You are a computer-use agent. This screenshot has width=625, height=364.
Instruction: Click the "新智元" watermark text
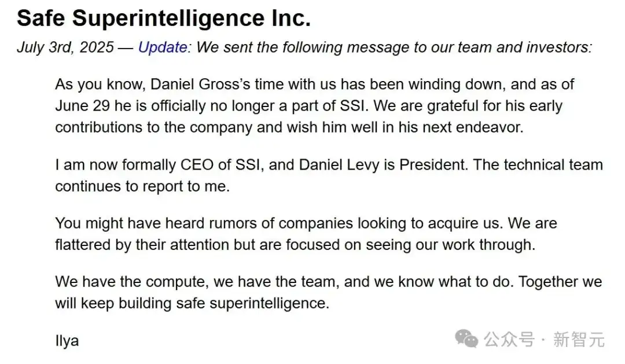579,340
